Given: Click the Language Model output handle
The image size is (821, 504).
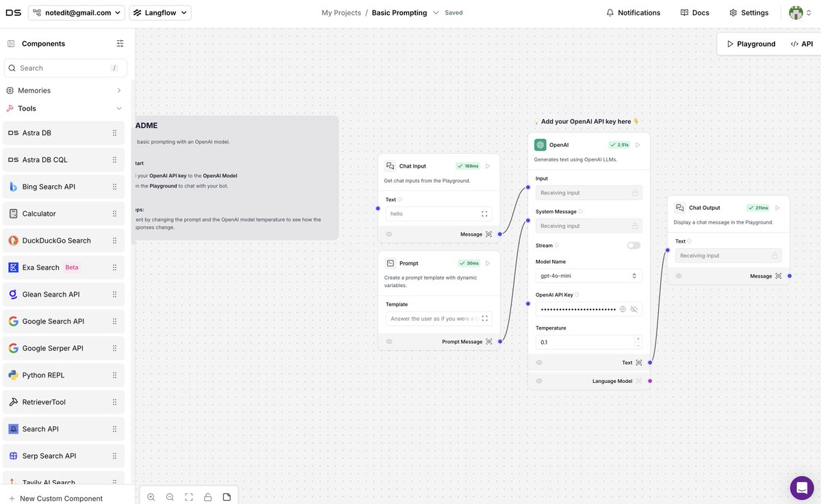Looking at the screenshot, I should click(650, 381).
